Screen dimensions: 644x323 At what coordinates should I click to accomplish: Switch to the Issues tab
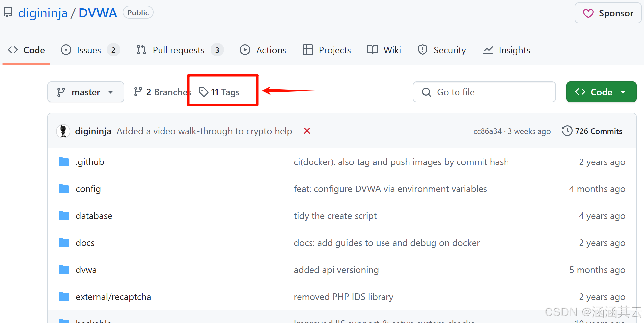click(x=90, y=50)
